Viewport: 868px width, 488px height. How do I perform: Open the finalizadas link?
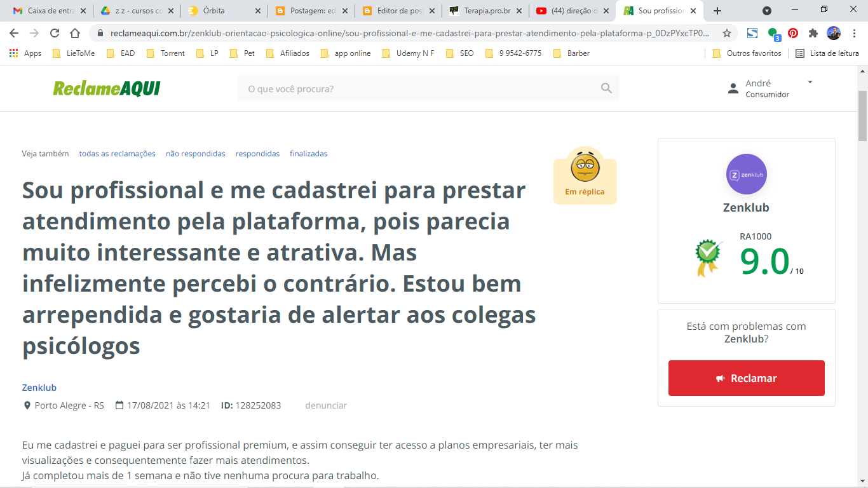click(x=309, y=154)
